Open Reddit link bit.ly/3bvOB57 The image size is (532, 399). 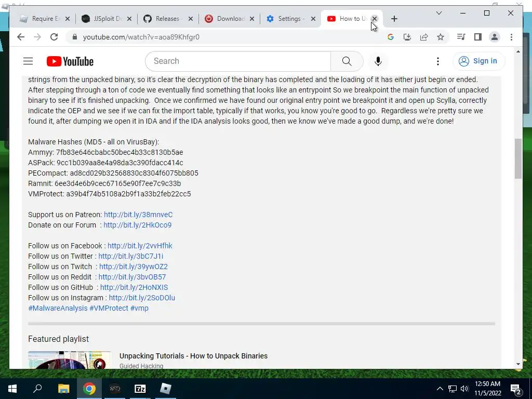[x=132, y=277]
